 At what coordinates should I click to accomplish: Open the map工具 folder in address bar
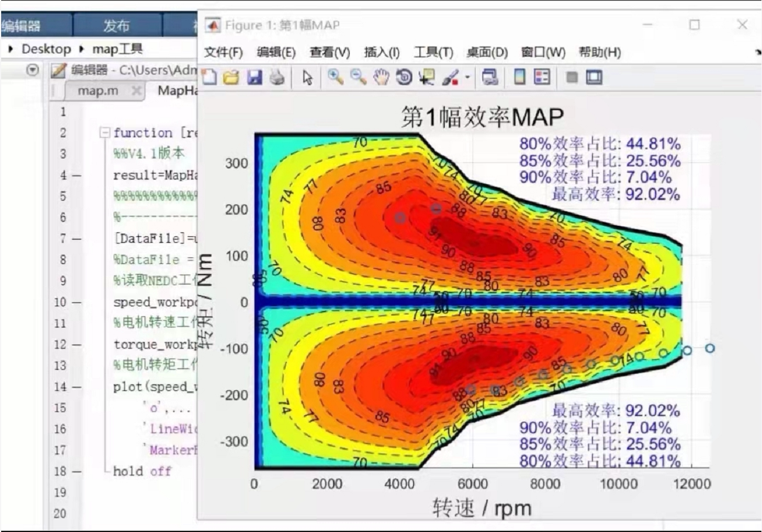pyautogui.click(x=117, y=49)
